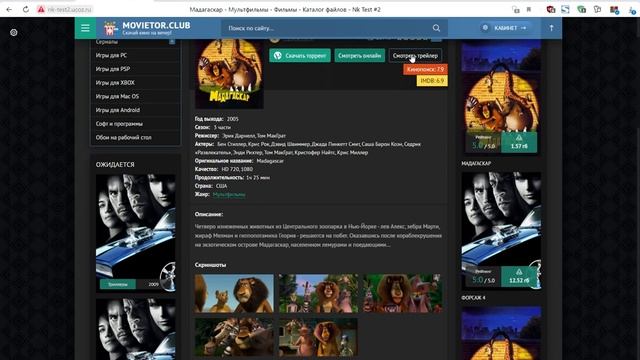Click the ФОРСАЖ 4 title in the right sidebar

(x=473, y=298)
